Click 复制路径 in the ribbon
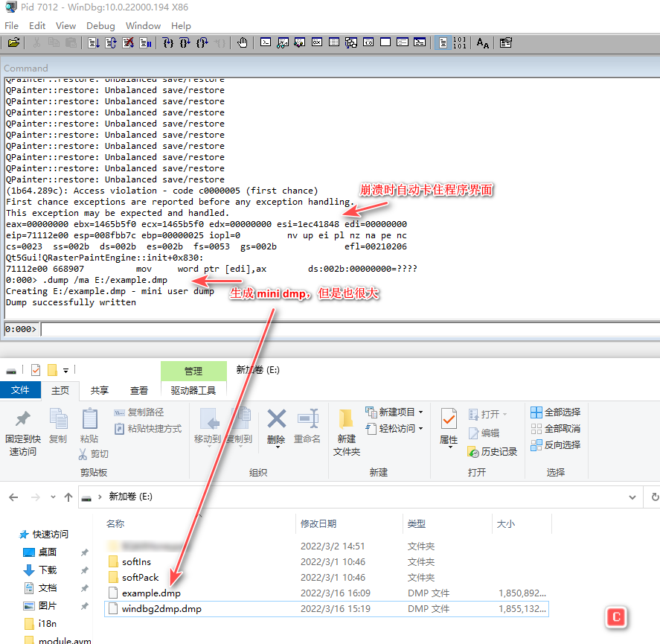This screenshot has width=660, height=644. tap(139, 412)
